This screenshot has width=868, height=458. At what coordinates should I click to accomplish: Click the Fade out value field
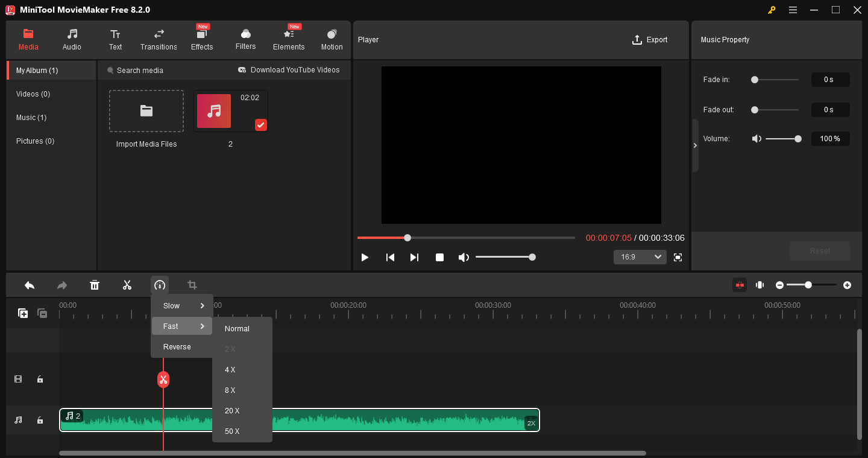tap(831, 110)
